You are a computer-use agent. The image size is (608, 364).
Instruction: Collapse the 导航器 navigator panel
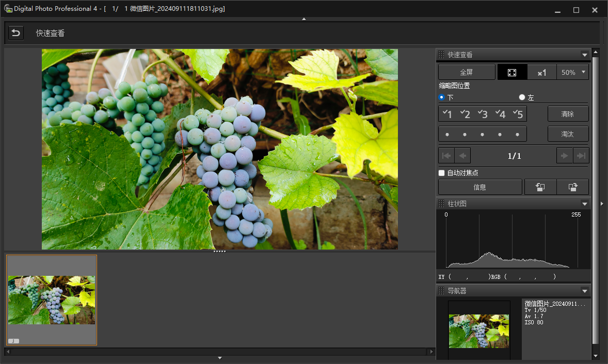click(584, 291)
